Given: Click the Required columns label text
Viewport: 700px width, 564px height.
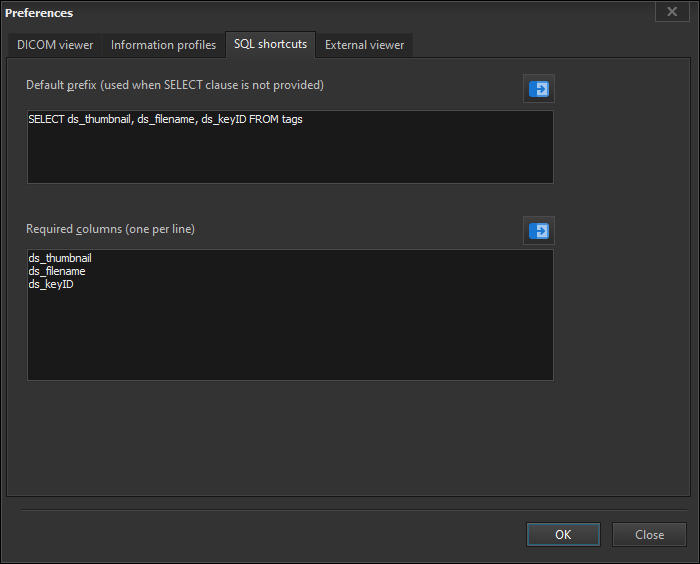Looking at the screenshot, I should [x=110, y=229].
